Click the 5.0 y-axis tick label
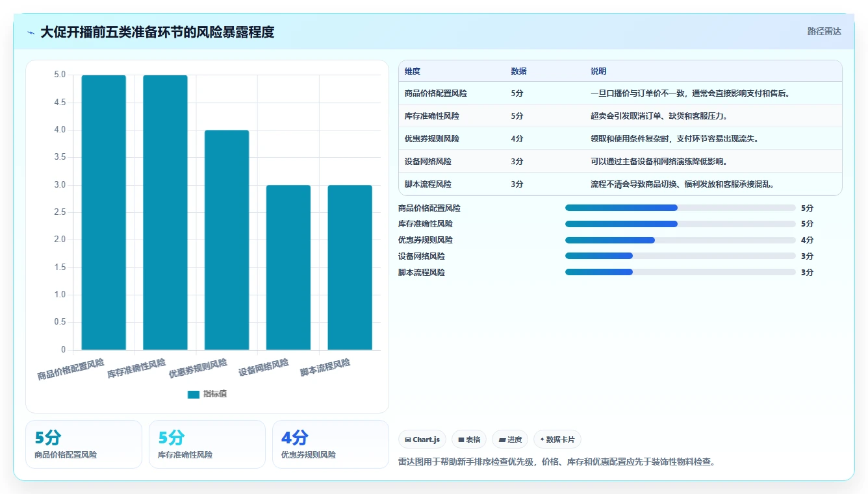 click(60, 75)
